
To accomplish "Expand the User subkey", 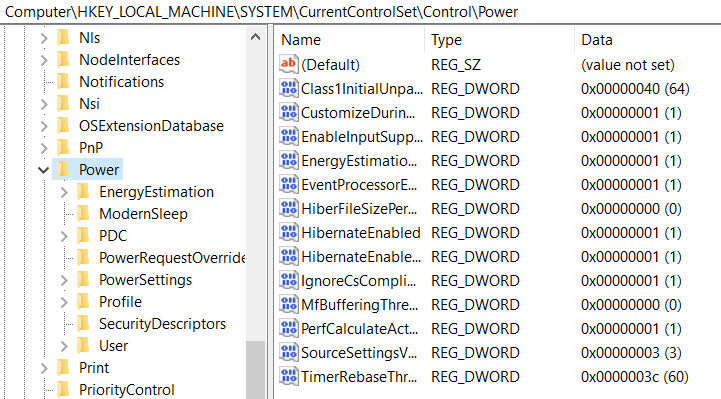I will point(64,346).
